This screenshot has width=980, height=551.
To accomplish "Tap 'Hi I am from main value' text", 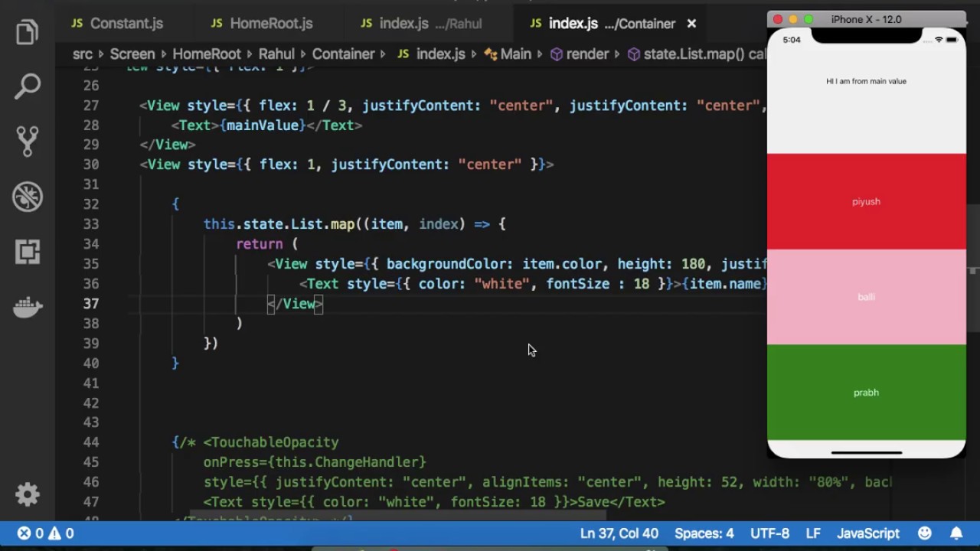I will tap(866, 81).
